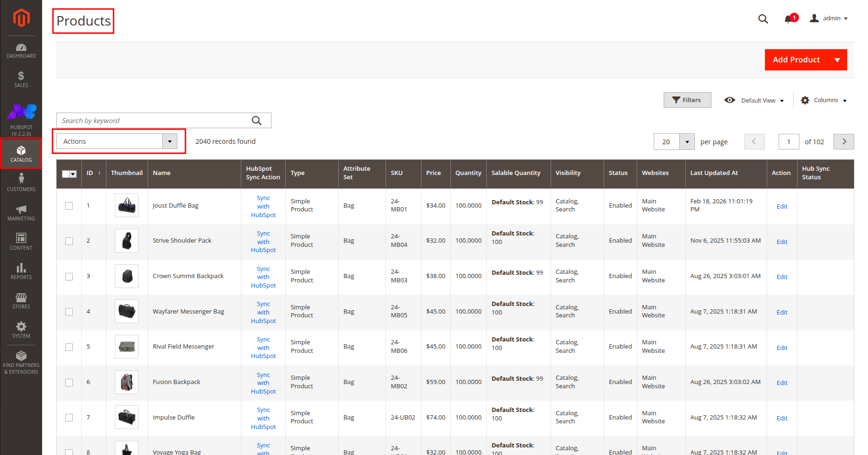Check the Fusion Backpack row checkbox
This screenshot has width=868, height=455.
69,382
